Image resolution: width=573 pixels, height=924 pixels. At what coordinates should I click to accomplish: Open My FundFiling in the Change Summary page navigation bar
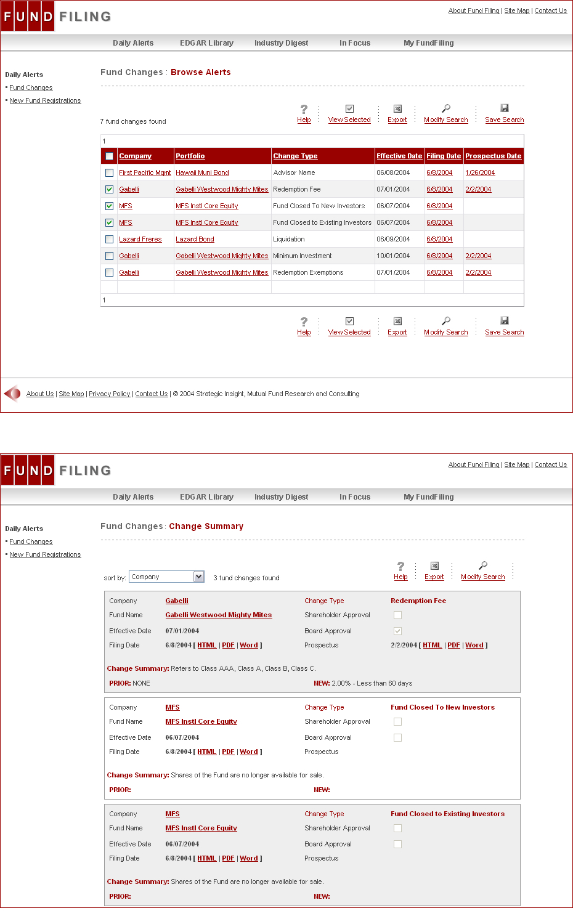pos(429,497)
